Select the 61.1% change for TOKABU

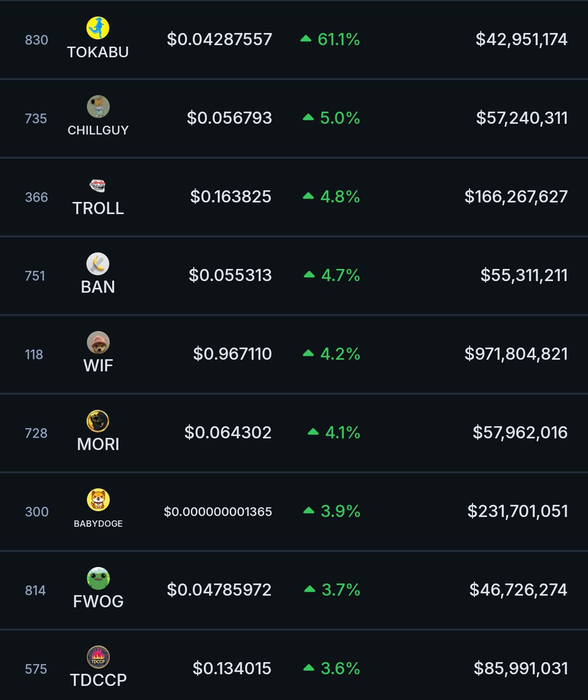point(330,40)
